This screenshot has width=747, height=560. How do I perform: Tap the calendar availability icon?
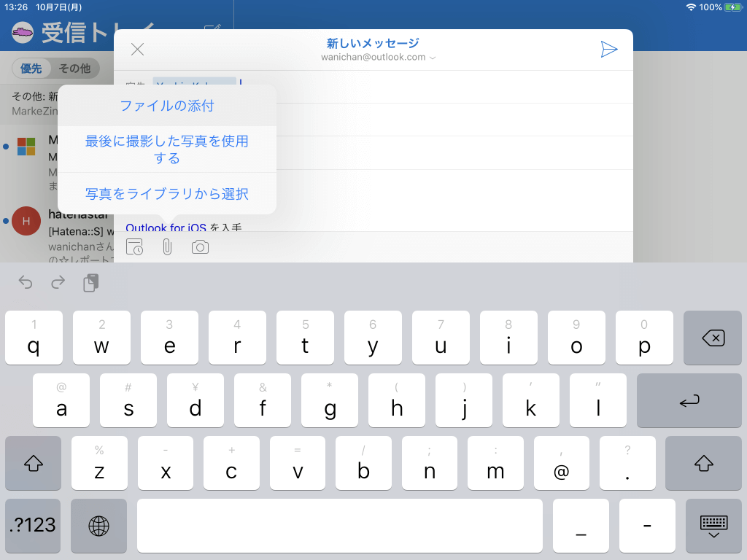pos(134,247)
